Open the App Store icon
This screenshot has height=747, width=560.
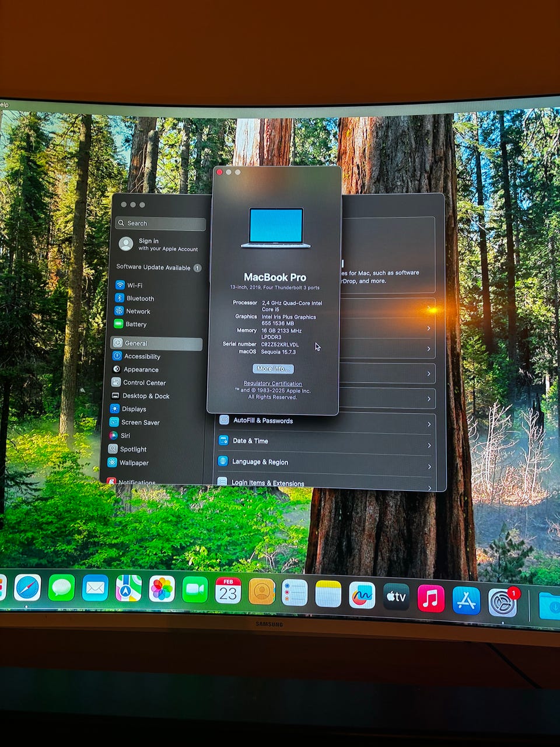tap(466, 601)
